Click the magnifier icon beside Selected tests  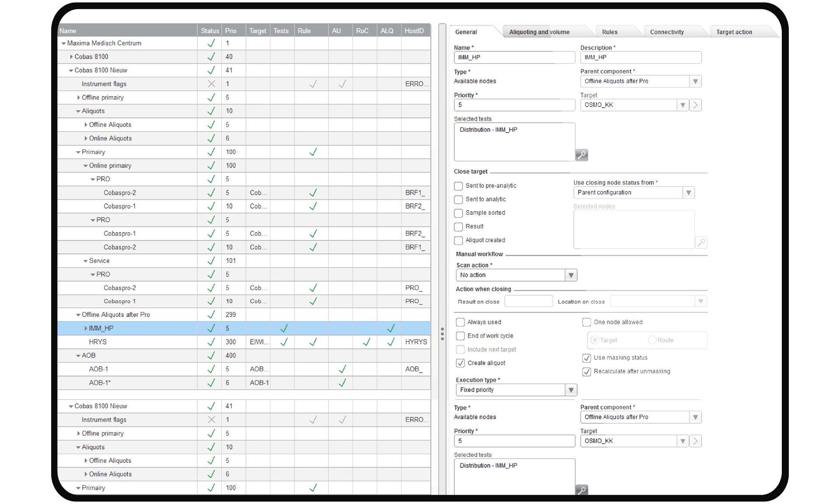click(581, 155)
